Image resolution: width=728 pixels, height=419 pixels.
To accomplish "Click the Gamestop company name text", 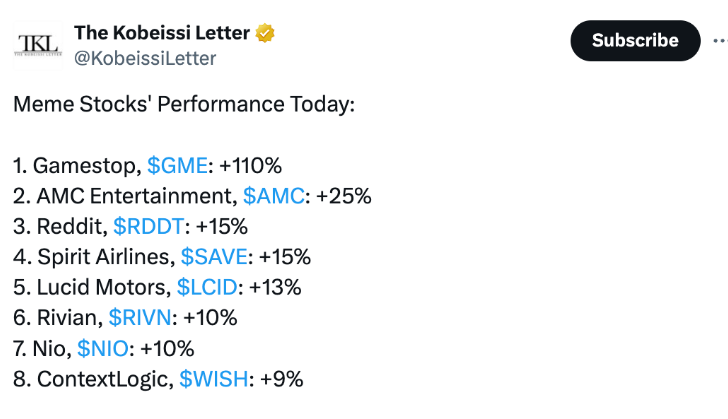I will [85, 165].
